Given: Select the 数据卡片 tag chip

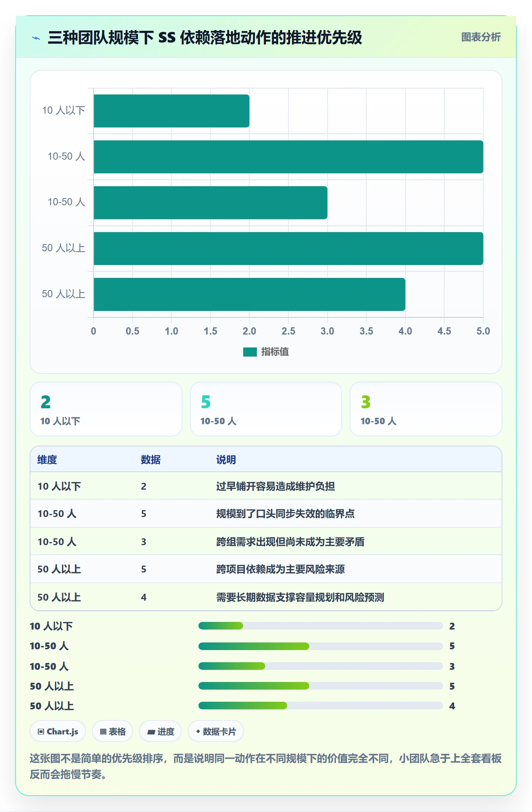Looking at the screenshot, I should point(216,731).
